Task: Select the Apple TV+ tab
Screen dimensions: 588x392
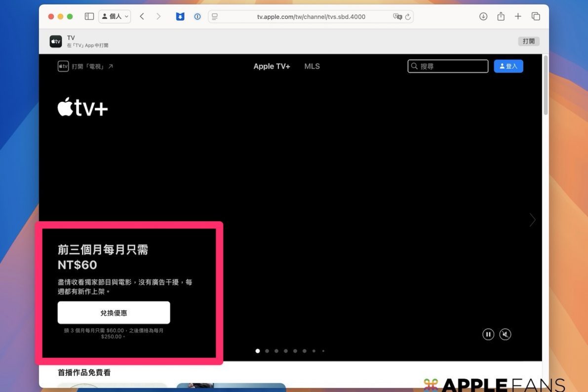Action: point(272,66)
